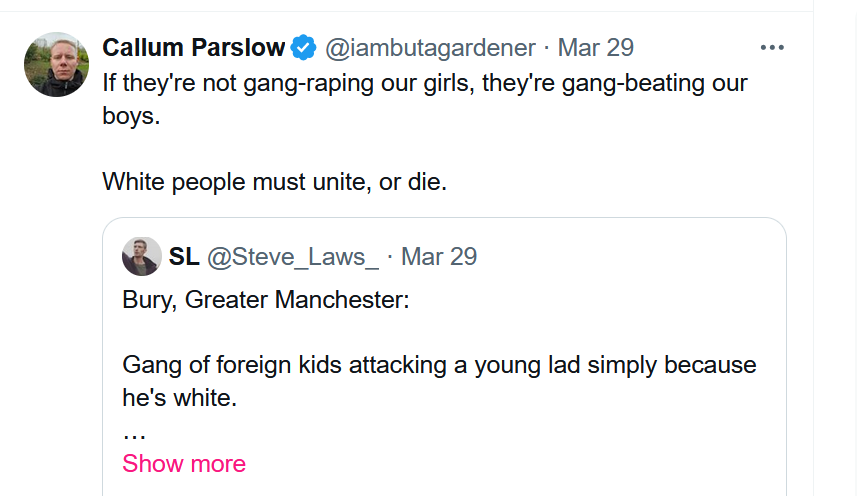Open the Callum Parslow display name

[x=194, y=47]
